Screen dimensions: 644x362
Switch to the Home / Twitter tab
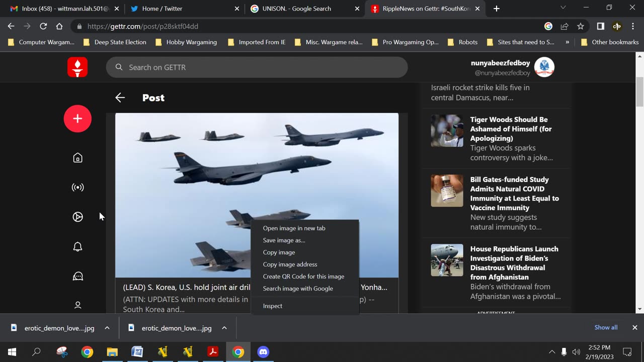click(x=184, y=9)
